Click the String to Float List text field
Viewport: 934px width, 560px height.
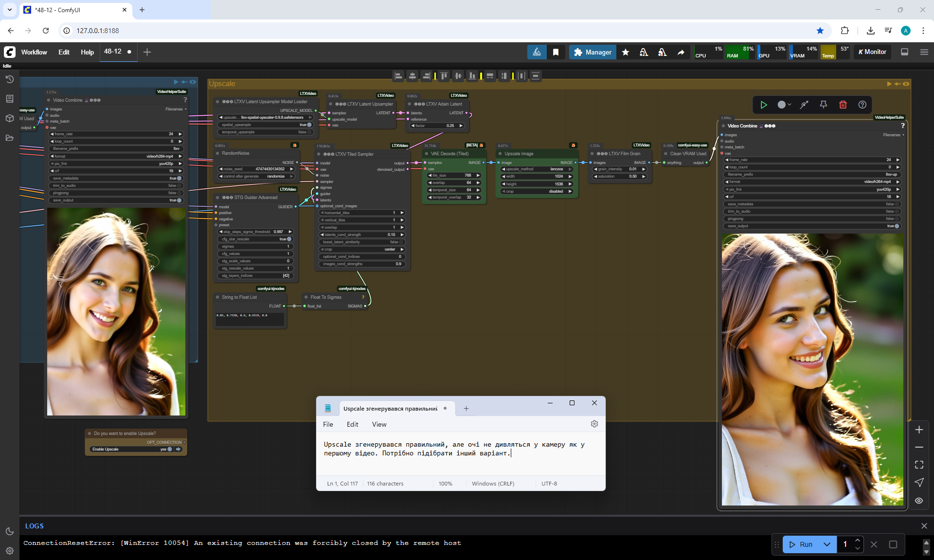click(250, 319)
